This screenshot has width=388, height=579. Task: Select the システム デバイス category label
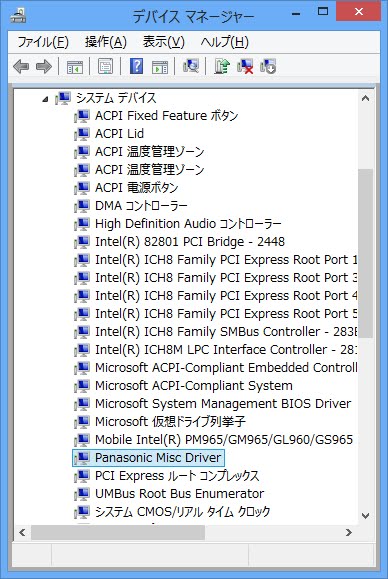click(116, 98)
